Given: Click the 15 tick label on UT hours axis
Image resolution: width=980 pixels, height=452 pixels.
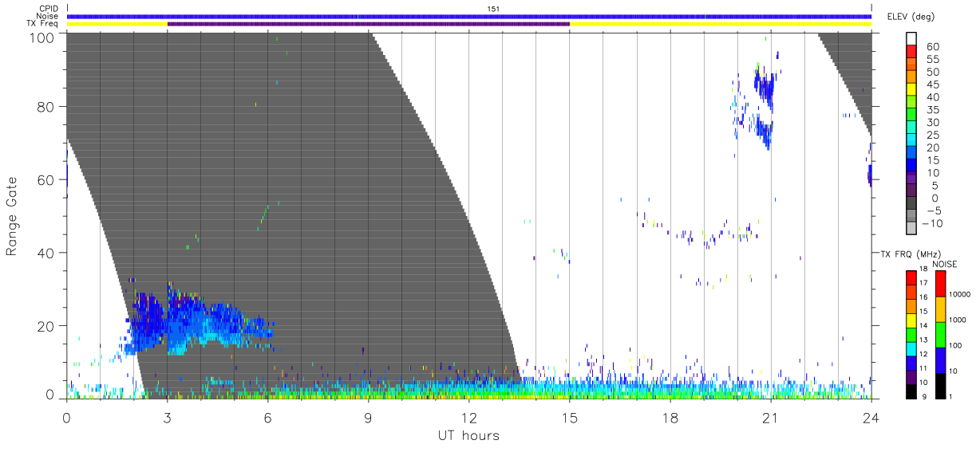Looking at the screenshot, I should [x=569, y=417].
